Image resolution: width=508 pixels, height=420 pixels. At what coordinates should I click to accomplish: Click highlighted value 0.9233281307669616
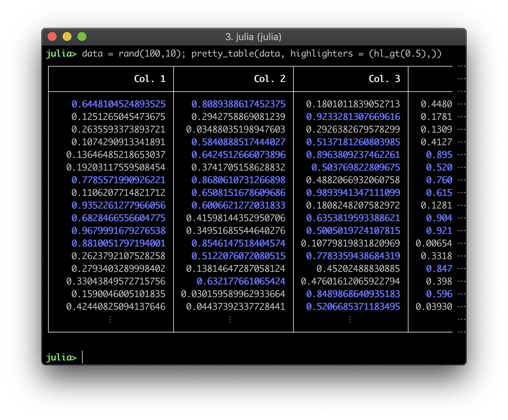[x=353, y=117]
